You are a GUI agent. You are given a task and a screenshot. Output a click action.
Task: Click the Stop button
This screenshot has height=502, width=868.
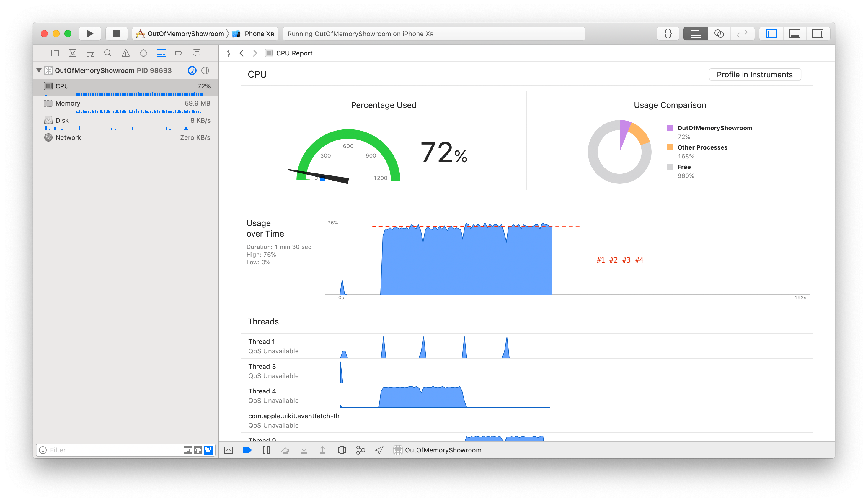116,33
